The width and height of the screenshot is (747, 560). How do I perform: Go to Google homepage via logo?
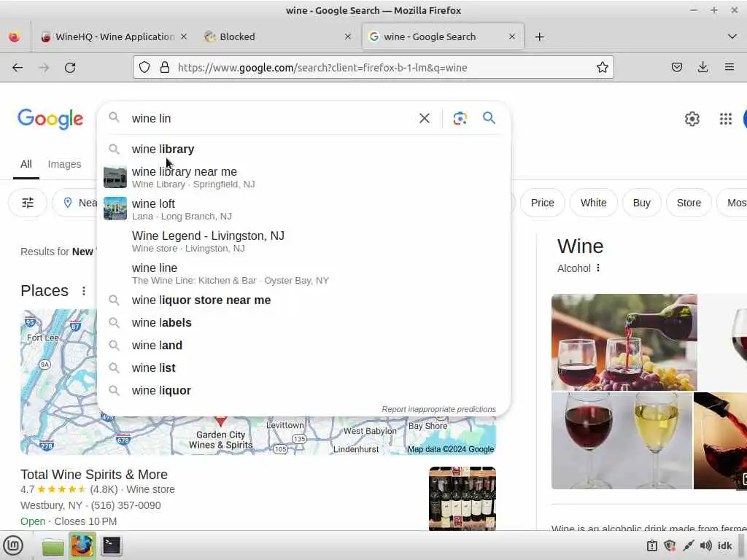pos(50,119)
